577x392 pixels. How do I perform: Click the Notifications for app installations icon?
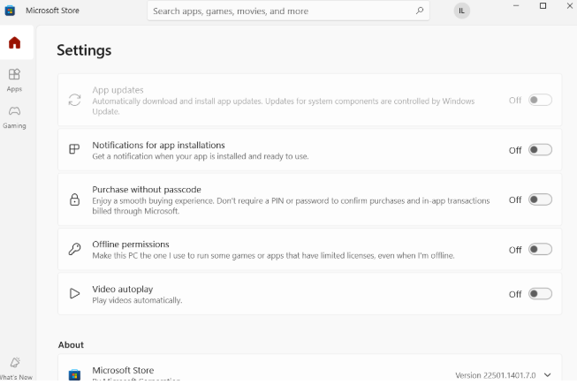tap(75, 150)
